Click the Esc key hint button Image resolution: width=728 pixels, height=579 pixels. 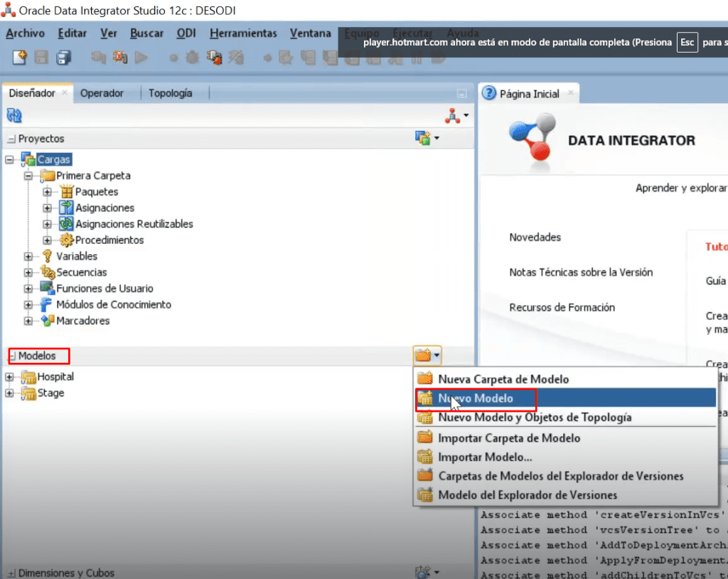pyautogui.click(x=687, y=43)
